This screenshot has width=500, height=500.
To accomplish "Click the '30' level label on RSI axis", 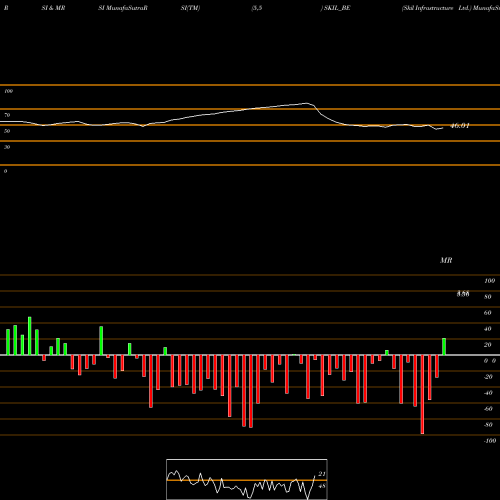I will click(x=7, y=147).
